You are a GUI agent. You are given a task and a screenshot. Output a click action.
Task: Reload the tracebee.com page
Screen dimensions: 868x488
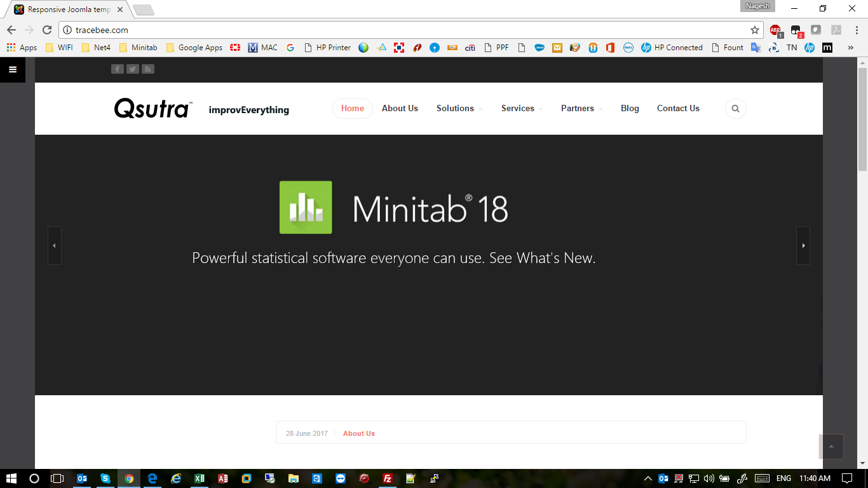[x=47, y=30]
